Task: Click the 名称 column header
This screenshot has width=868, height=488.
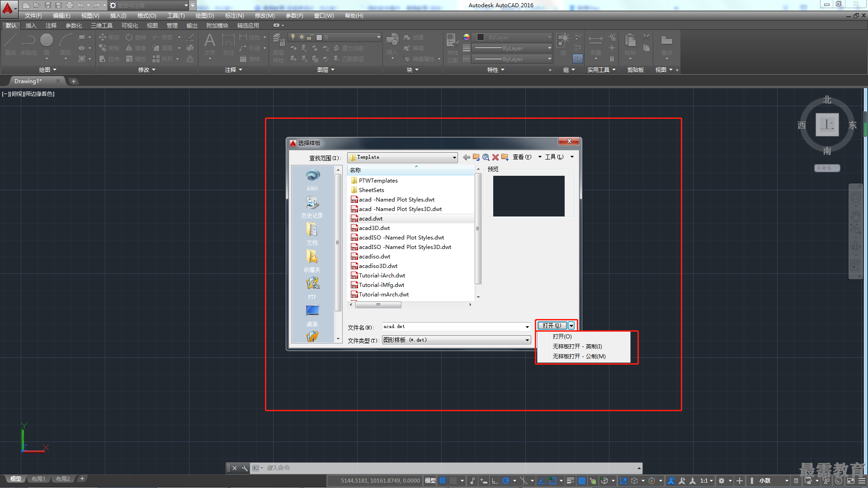Action: 411,170
